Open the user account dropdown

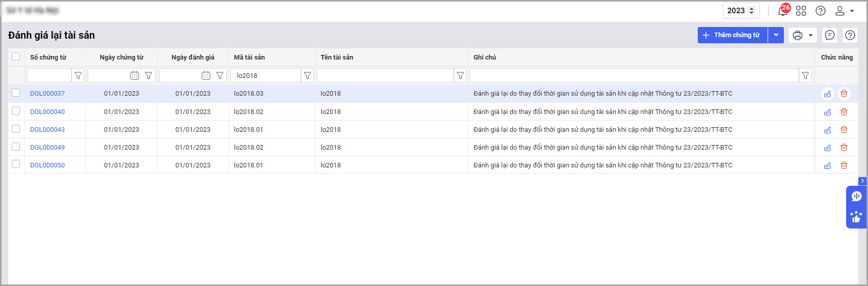844,11
